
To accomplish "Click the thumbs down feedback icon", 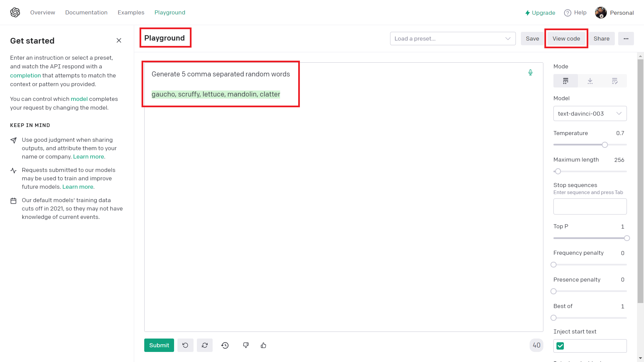I will [x=246, y=345].
